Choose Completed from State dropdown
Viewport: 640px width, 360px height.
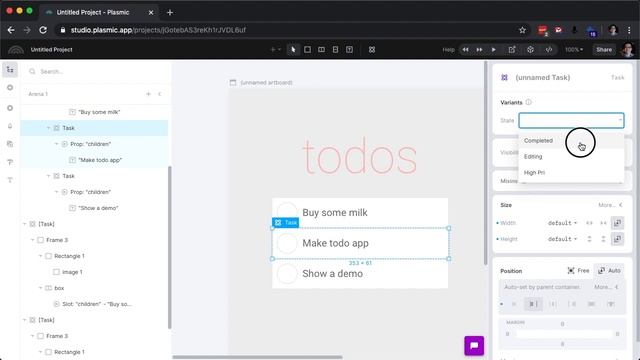[571, 140]
